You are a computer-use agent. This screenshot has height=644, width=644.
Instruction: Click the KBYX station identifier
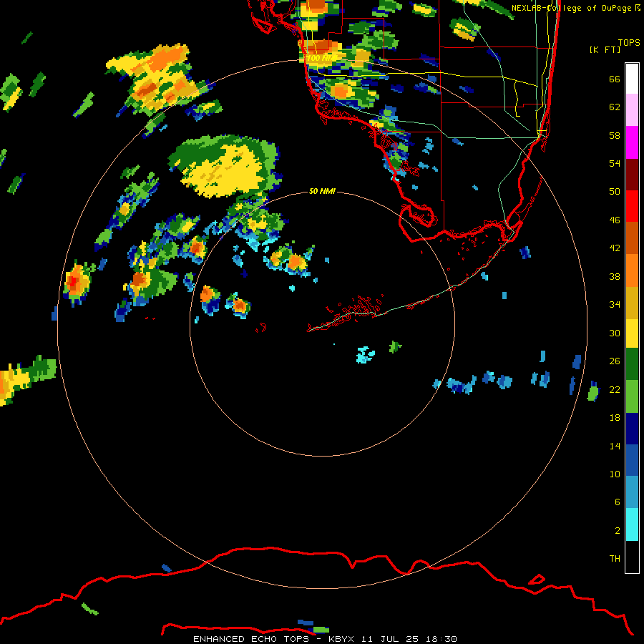point(341,639)
